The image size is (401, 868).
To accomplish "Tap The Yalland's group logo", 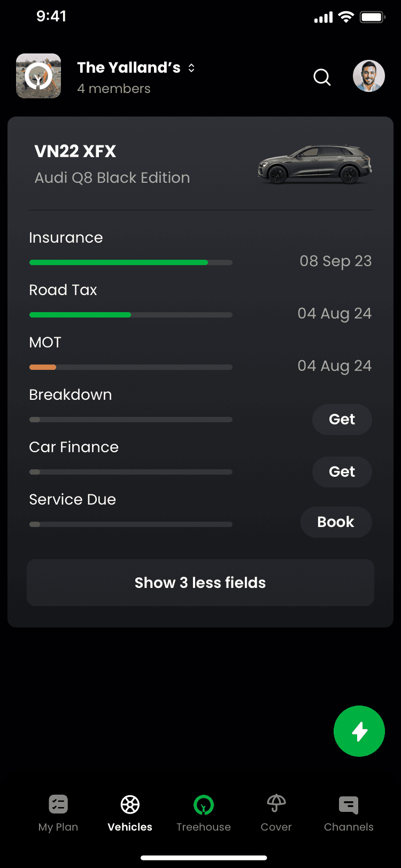I will tap(38, 76).
